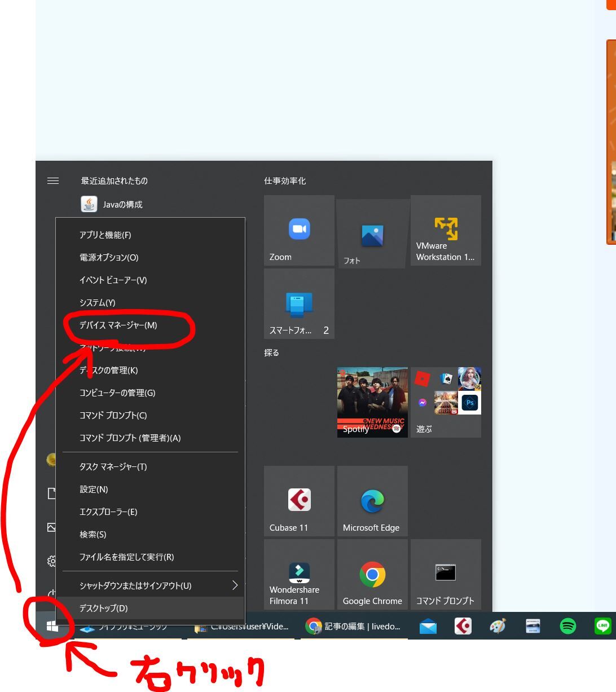Open コマンド プロンプト tile in Start

click(446, 574)
